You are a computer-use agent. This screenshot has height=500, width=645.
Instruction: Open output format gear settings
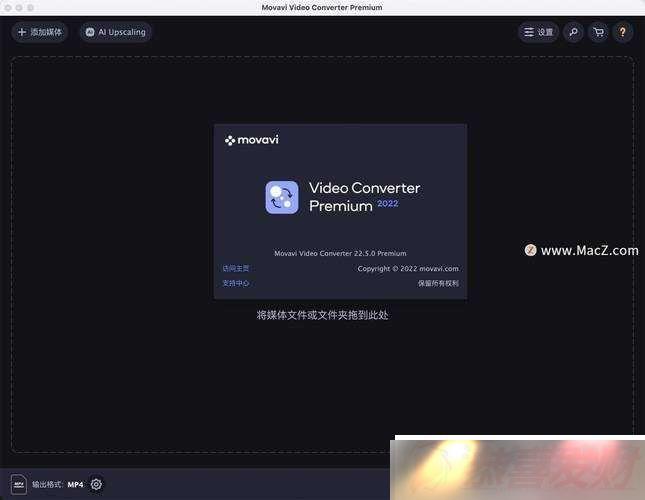click(x=96, y=484)
